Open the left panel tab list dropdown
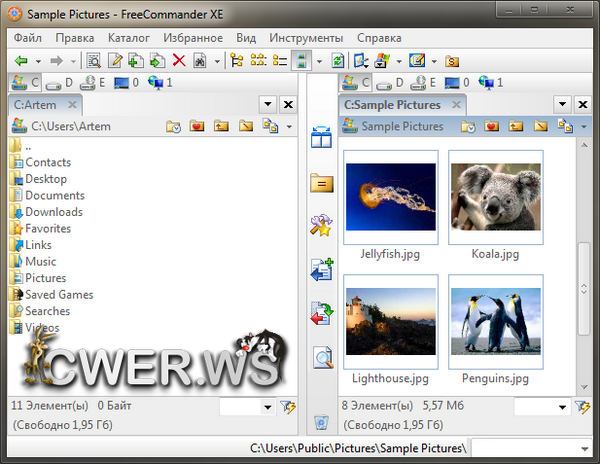Viewport: 600px width, 464px height. [x=267, y=104]
